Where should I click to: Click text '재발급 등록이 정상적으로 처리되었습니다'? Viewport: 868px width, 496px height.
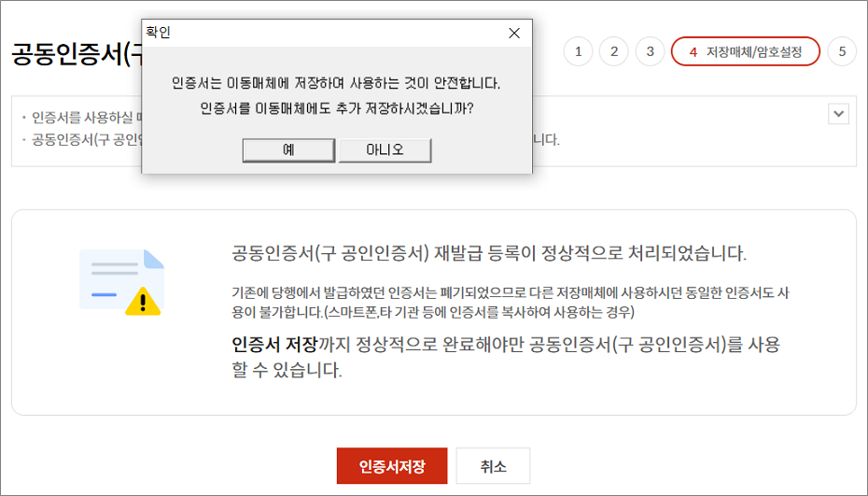click(x=590, y=253)
